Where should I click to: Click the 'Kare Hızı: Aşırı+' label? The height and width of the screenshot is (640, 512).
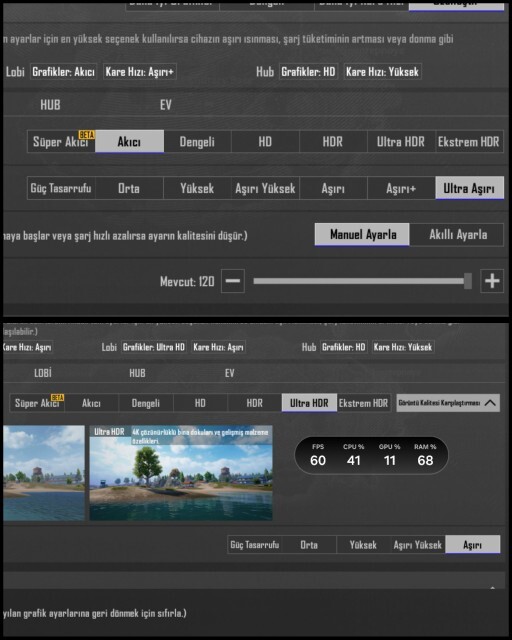coord(140,71)
